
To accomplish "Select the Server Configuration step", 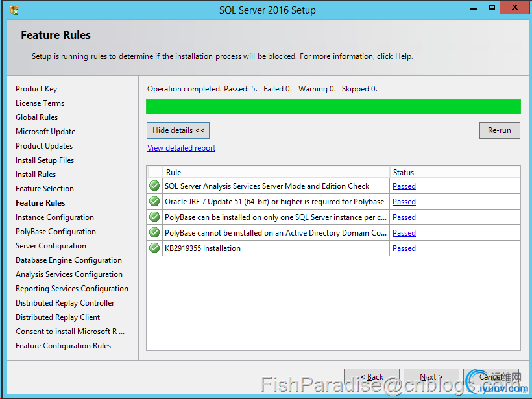I will (x=51, y=246).
